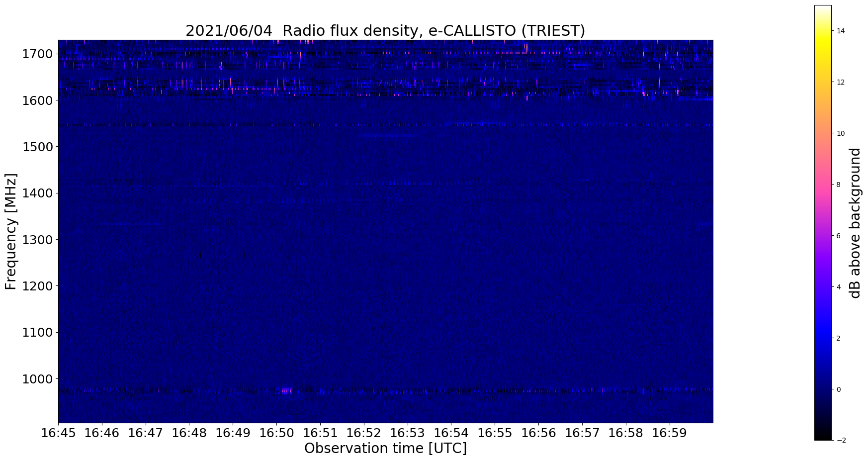
Task: Click the 16:53 time tick label
Action: point(407,433)
